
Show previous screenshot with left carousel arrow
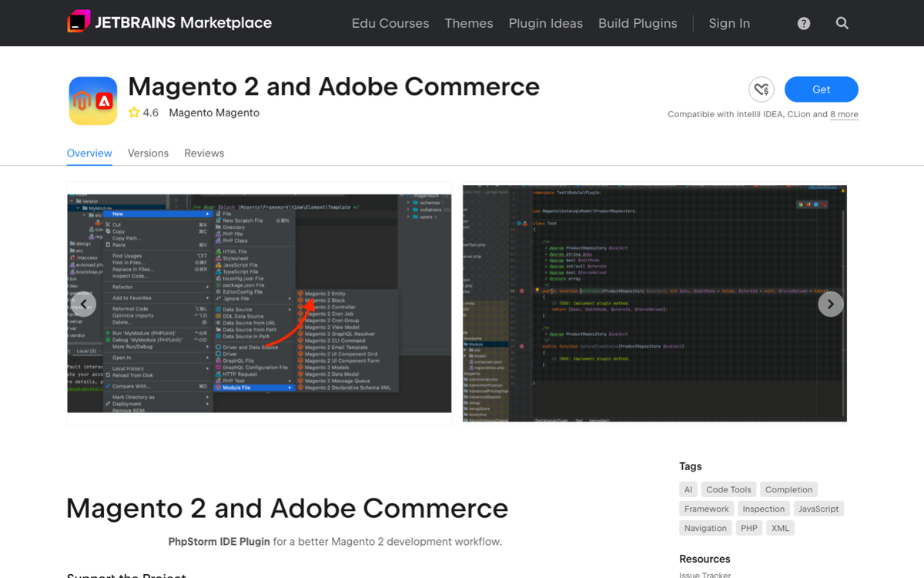84,304
